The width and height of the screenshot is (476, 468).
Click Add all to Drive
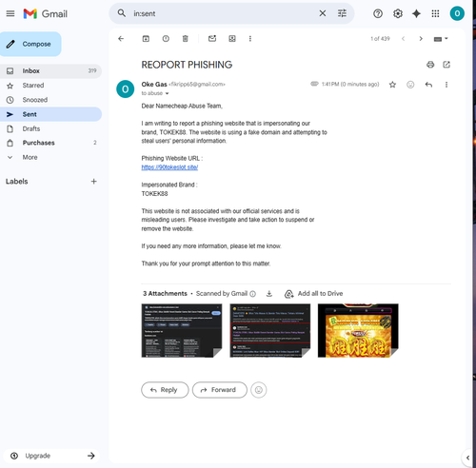pyautogui.click(x=314, y=294)
